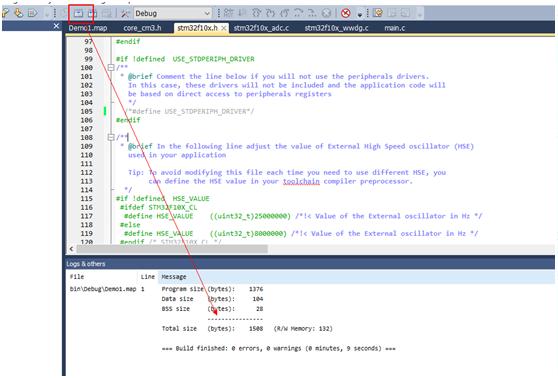Image resolution: width=558 pixels, height=378 pixels.
Task: Open the stm32f10x_wwdg.c tab
Action: pos(336,28)
